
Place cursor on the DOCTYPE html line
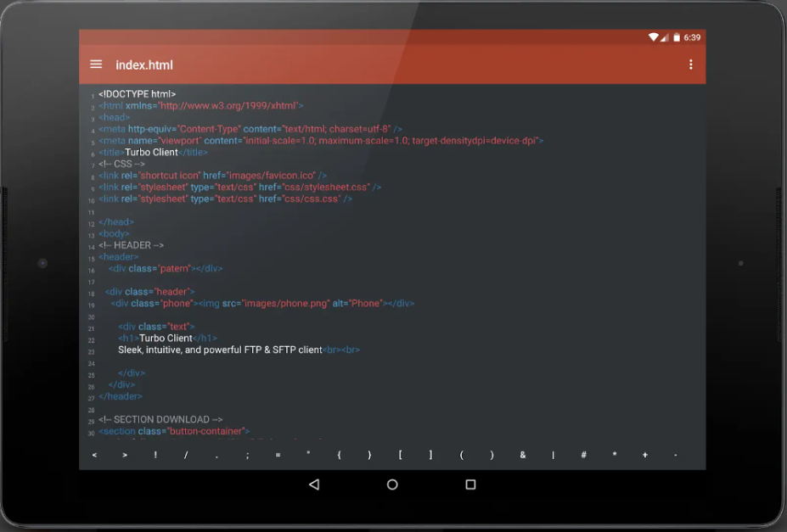pos(137,94)
